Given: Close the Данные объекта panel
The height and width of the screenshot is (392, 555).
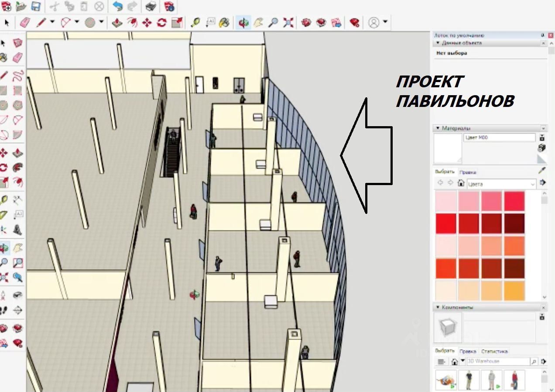Looking at the screenshot, I should coord(543,43).
